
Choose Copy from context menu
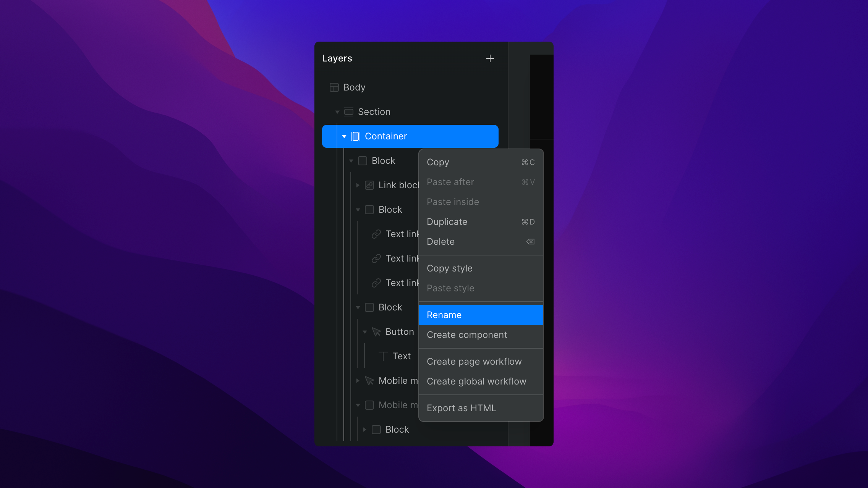pos(481,162)
